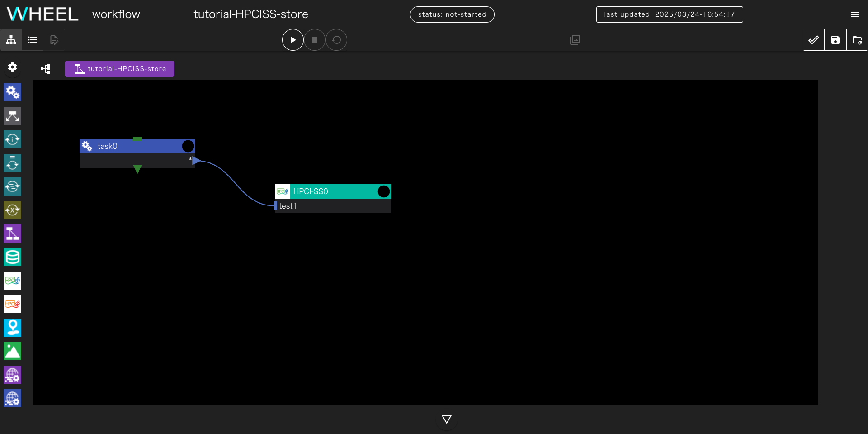Open the text editor view
The width and height of the screenshot is (868, 434).
point(54,40)
